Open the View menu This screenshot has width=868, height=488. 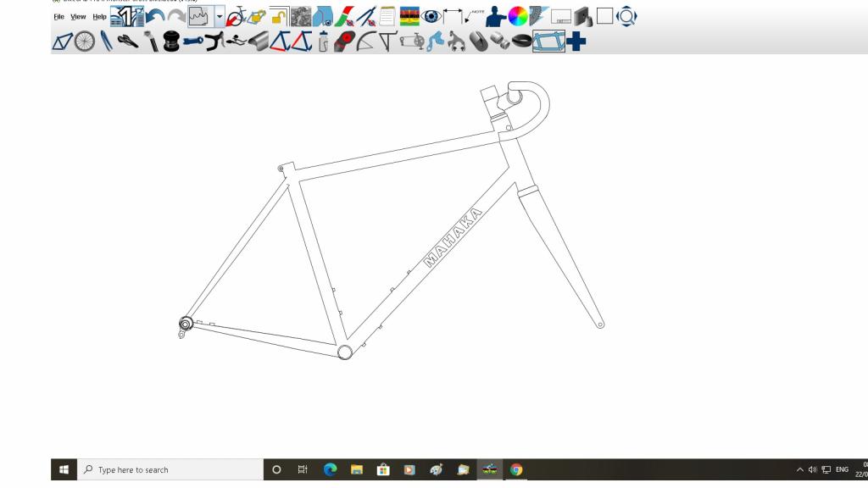[78, 17]
